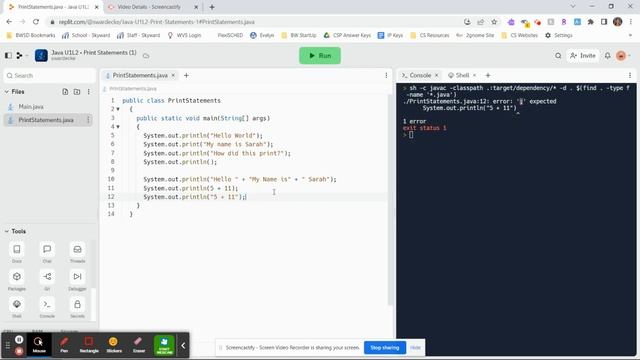Click the new file icon in Files

65,92
